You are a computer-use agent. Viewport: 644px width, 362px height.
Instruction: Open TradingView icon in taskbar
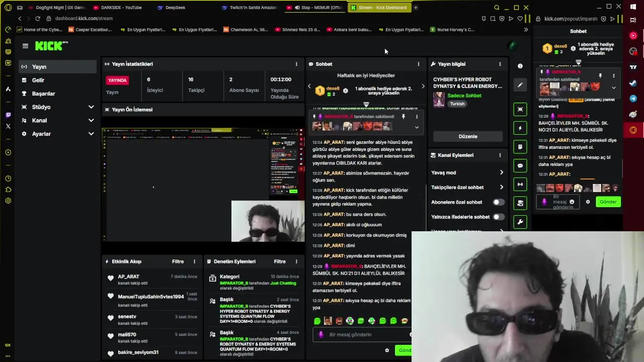click(633, 67)
